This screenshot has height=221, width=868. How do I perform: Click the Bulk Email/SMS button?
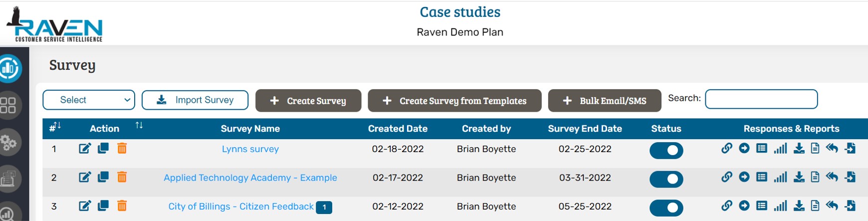605,100
